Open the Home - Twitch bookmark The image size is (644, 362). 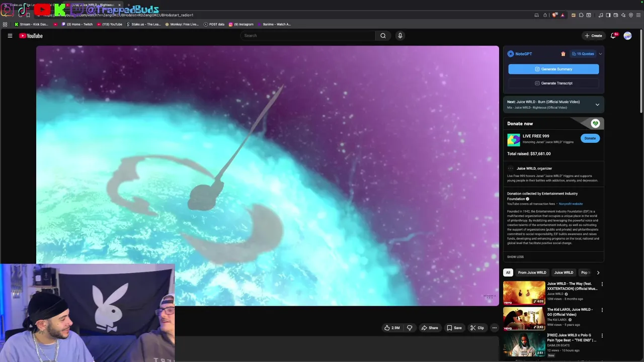77,24
